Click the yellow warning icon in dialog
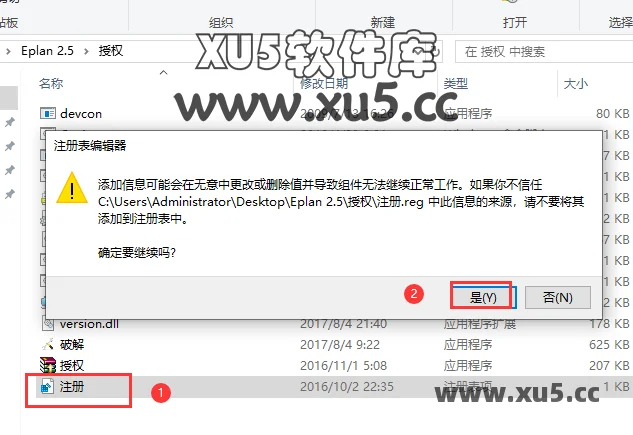Screen dimensions: 633x435 tap(72, 188)
